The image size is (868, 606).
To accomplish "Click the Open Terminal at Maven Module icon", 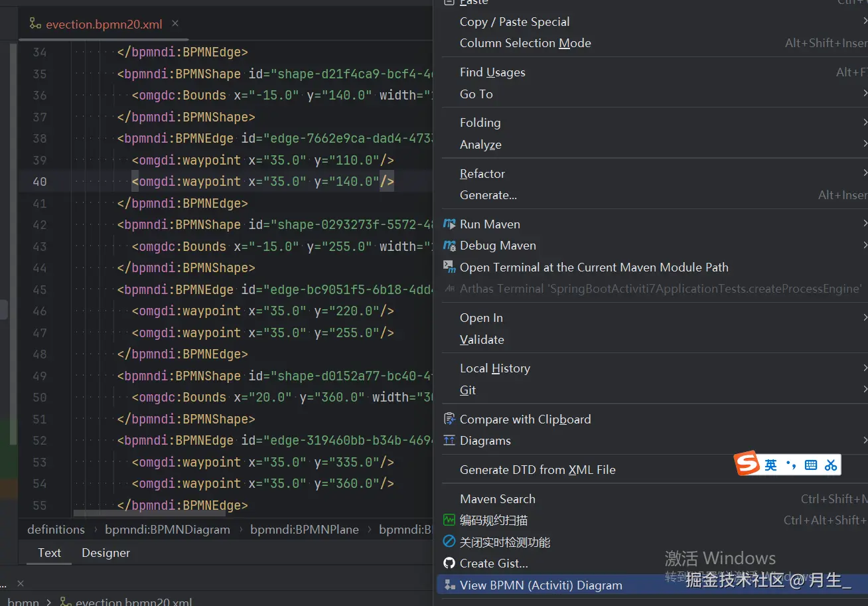I will pyautogui.click(x=449, y=267).
